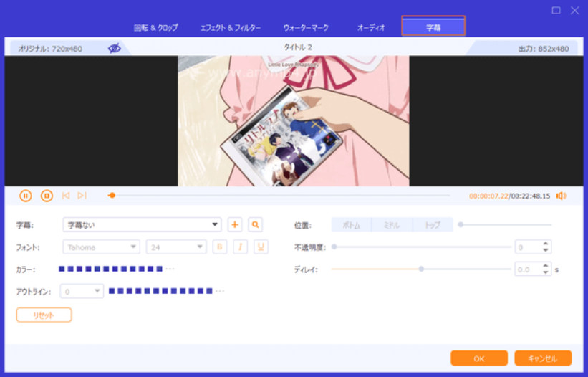Decrease the ディレイ value stepper

(x=546, y=272)
